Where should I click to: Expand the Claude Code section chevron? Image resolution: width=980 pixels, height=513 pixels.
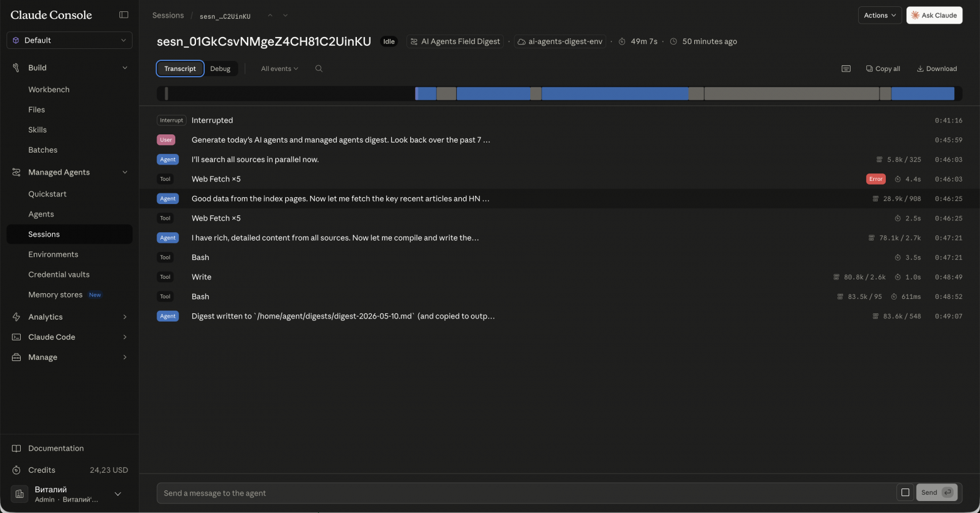pyautogui.click(x=124, y=337)
